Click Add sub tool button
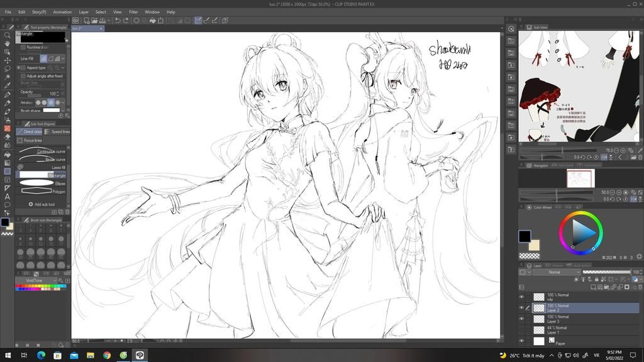This screenshot has width=644, height=362. point(42,204)
